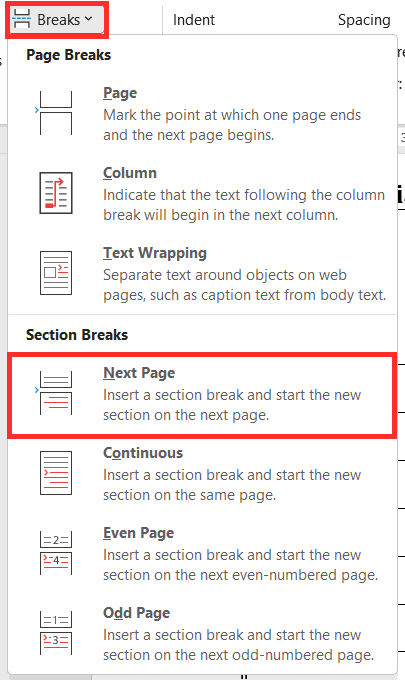The width and height of the screenshot is (405, 680).
Task: Select the Page menu entry title
Action: [x=120, y=93]
